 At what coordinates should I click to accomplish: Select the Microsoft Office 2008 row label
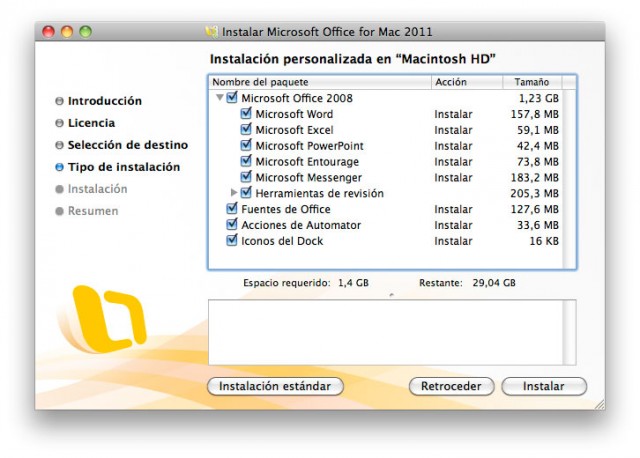pyautogui.click(x=297, y=98)
